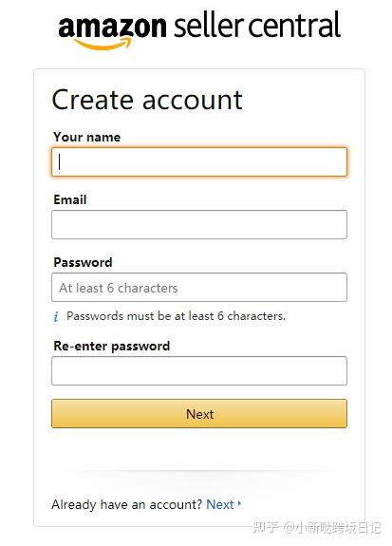Image resolution: width=392 pixels, height=546 pixels.
Task: Focus the Your name input field
Action: pyautogui.click(x=199, y=162)
